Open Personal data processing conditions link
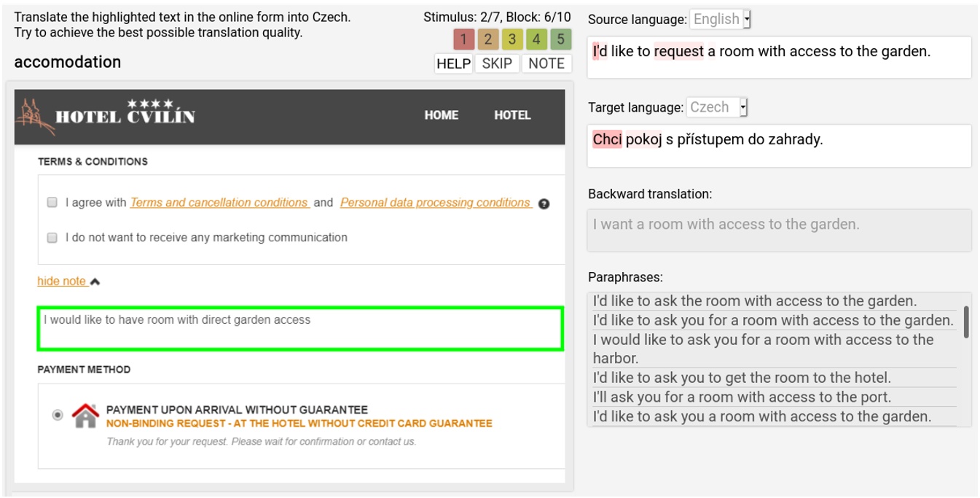980x498 pixels. [x=435, y=203]
